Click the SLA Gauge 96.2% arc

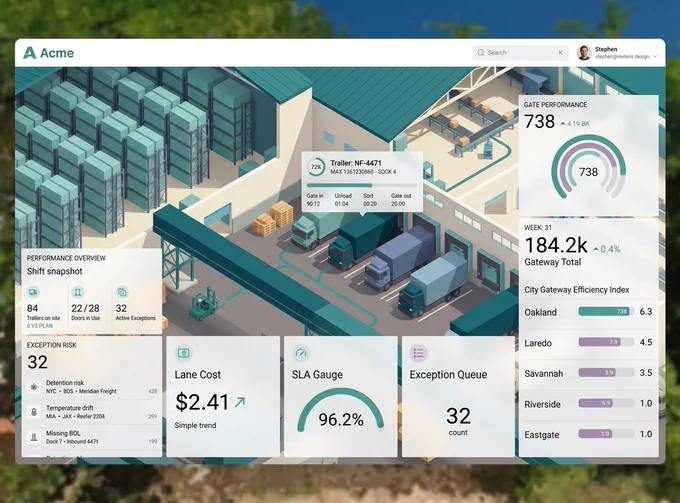click(x=340, y=410)
